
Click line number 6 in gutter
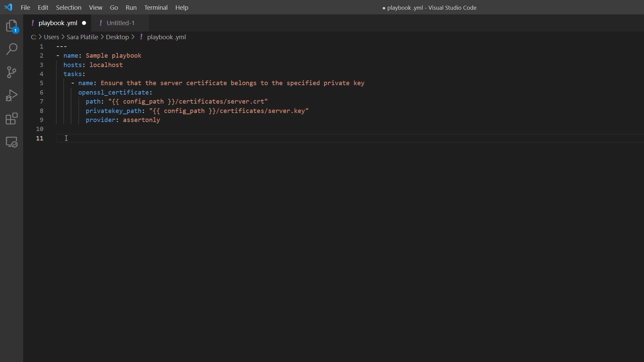coord(42,93)
